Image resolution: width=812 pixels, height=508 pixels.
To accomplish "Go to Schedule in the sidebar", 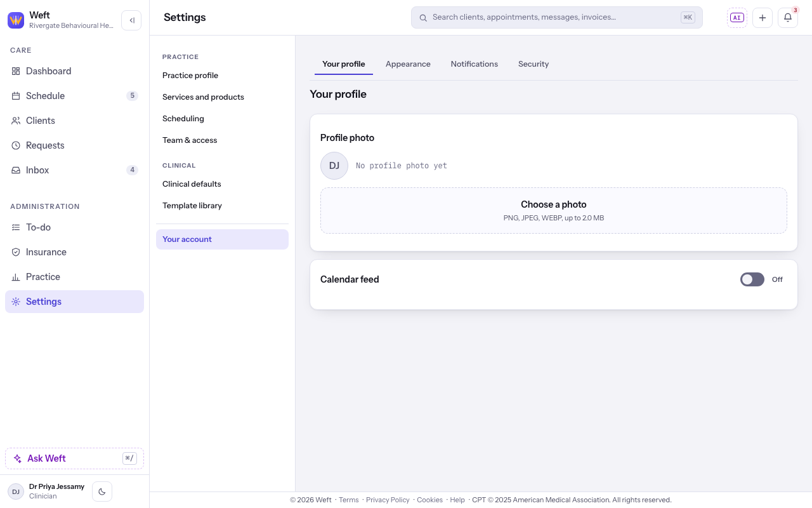I will [x=74, y=96].
